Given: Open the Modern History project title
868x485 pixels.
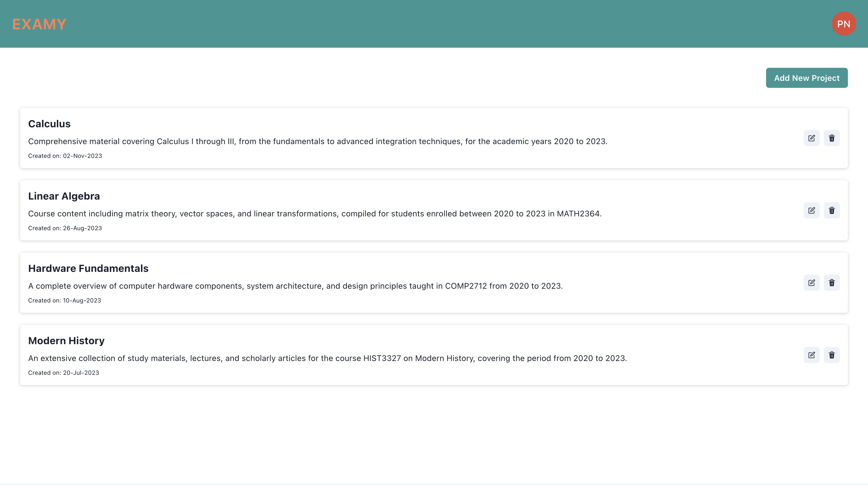Looking at the screenshot, I should [x=66, y=341].
